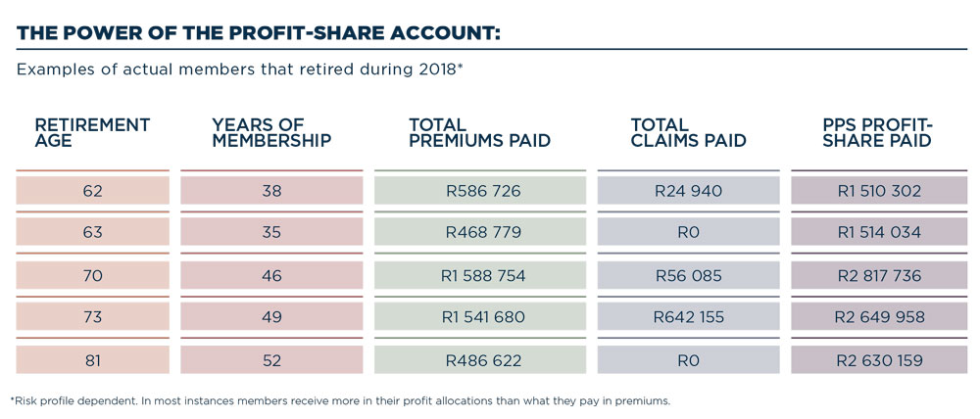The height and width of the screenshot is (419, 980).
Task: Click the Total Premiums Paid header
Action: coord(479,132)
